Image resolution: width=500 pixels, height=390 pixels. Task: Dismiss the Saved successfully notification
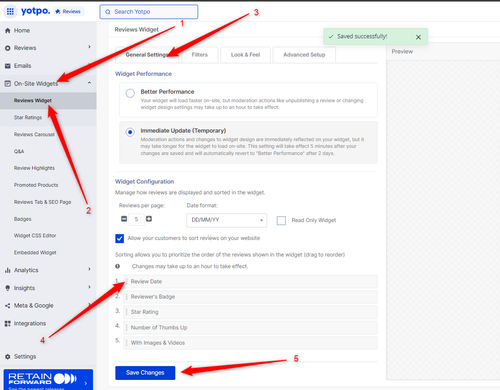(x=418, y=37)
